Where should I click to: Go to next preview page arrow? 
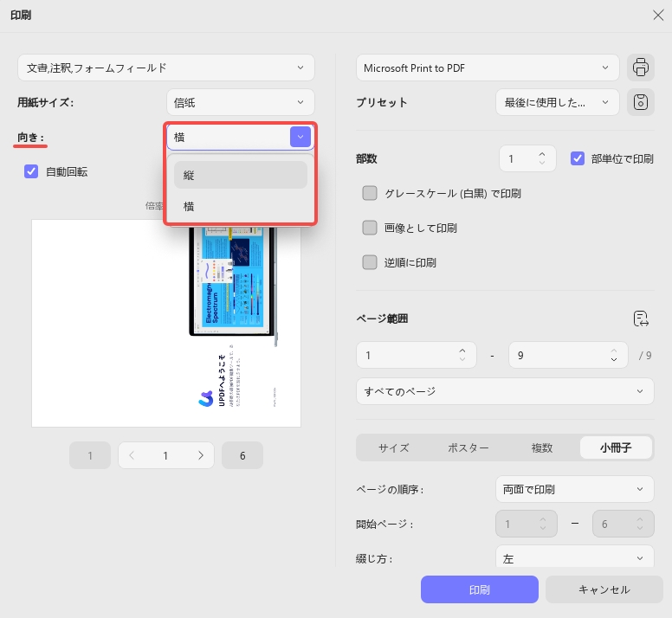pyautogui.click(x=201, y=455)
